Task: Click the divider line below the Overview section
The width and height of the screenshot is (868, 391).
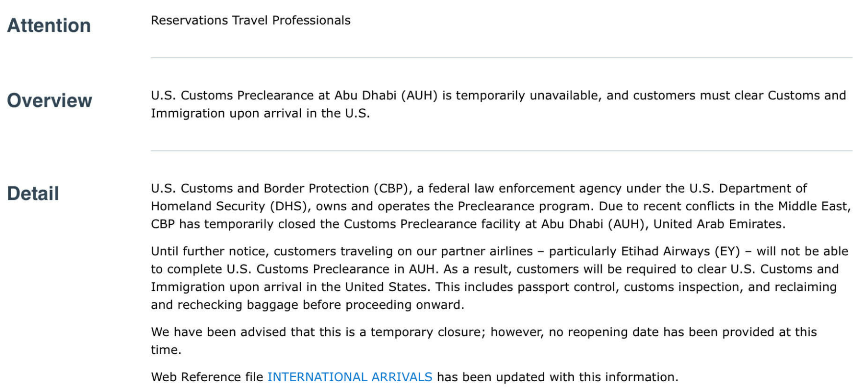Action: [x=501, y=150]
